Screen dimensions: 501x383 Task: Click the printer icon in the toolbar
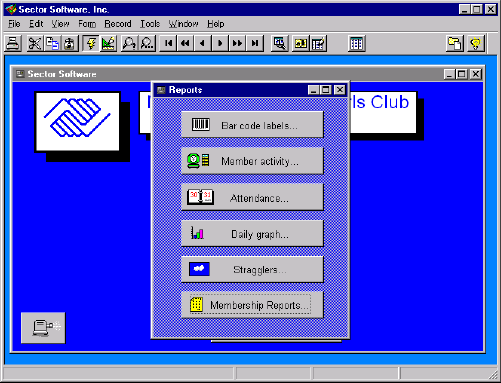point(13,43)
